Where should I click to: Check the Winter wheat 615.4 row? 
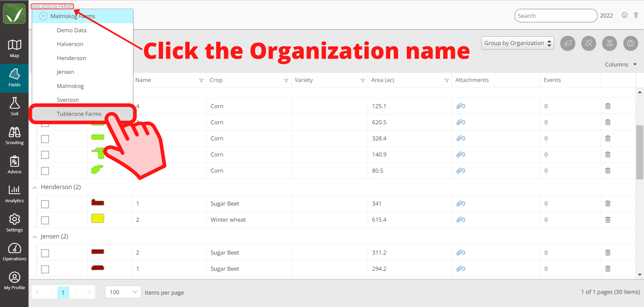45,220
